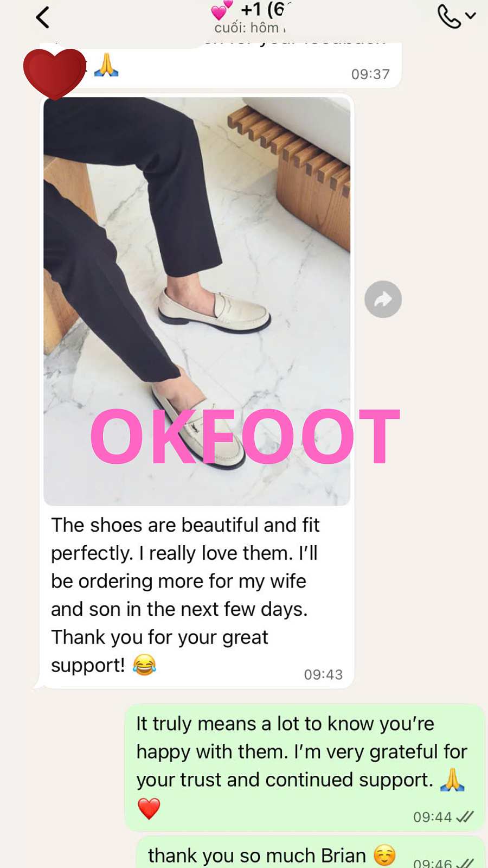Tap the pink hearts emoji by contact name
This screenshot has width=488, height=868.
(x=222, y=10)
